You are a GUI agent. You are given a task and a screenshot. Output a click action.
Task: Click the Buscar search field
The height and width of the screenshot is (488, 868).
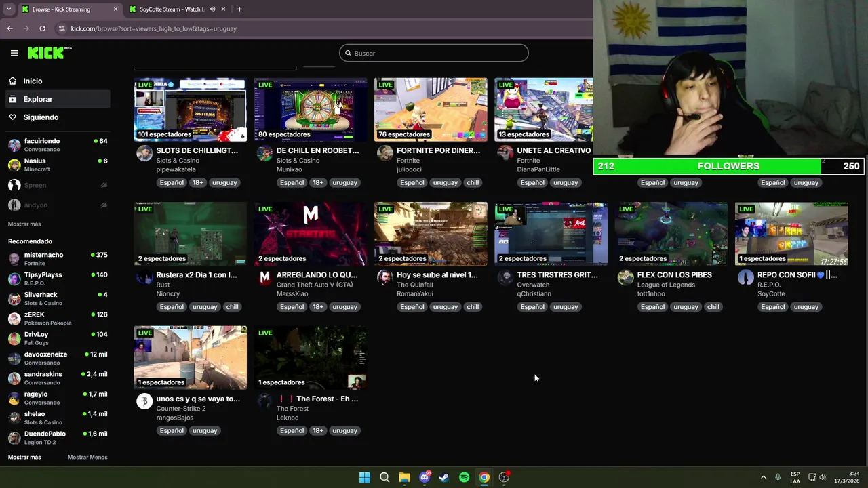434,53
